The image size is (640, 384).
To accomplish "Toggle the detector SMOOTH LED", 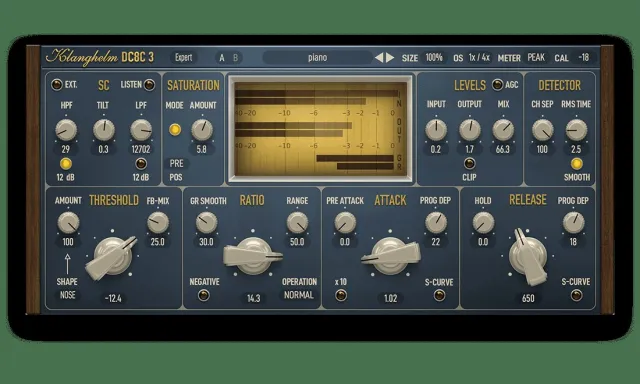I will (576, 164).
